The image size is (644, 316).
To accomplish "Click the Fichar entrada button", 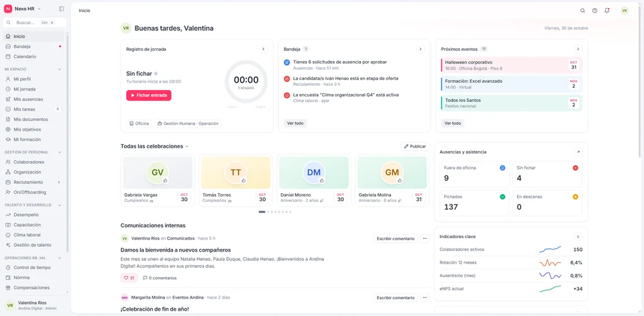I will pos(149,95).
